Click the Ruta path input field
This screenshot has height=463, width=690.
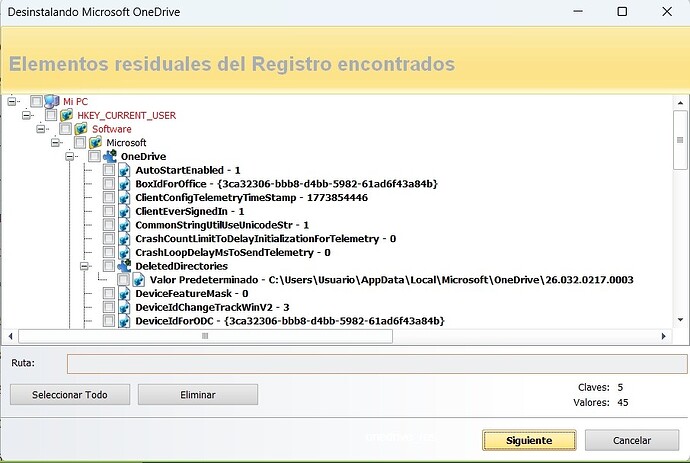point(377,364)
